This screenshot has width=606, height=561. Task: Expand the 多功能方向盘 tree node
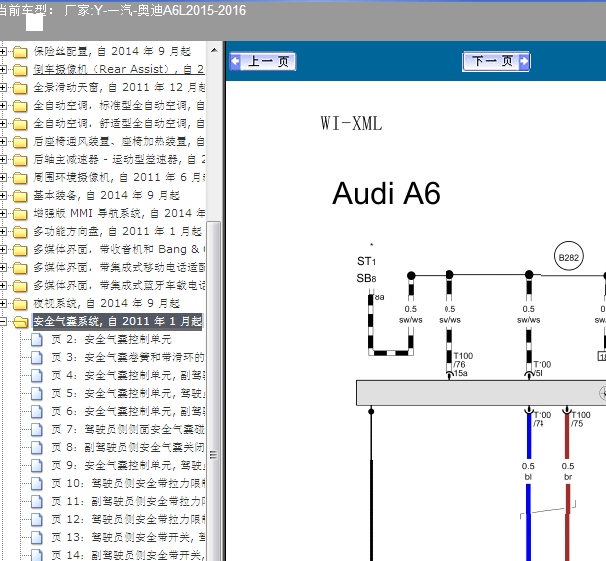point(3,231)
